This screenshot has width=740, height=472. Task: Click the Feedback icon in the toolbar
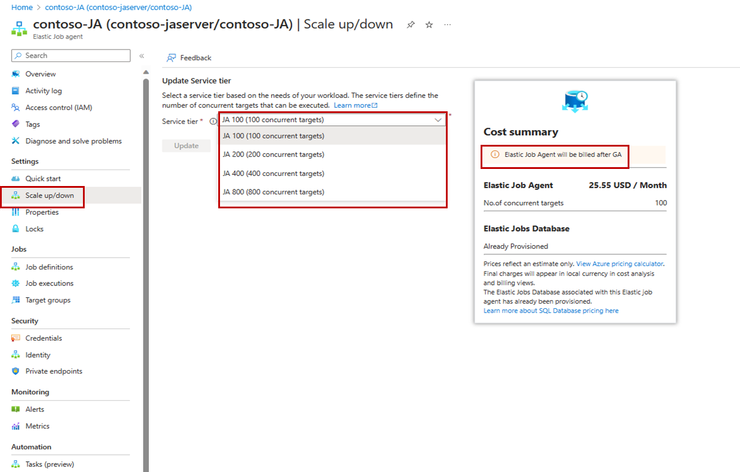tap(171, 58)
